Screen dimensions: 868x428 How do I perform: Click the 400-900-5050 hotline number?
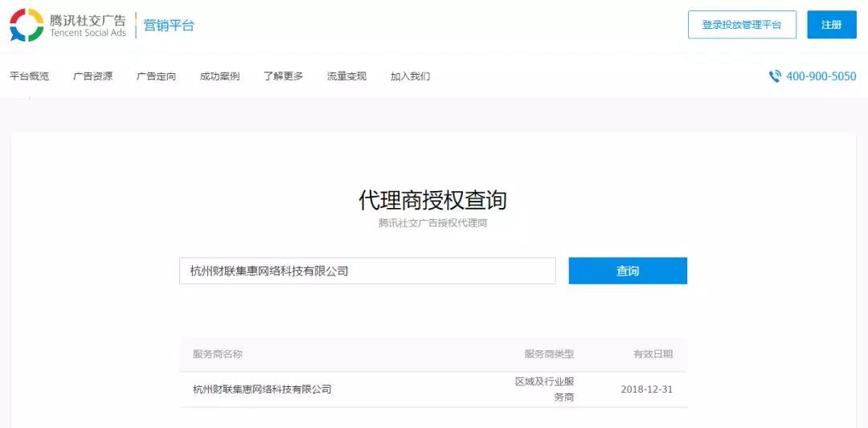coord(821,76)
